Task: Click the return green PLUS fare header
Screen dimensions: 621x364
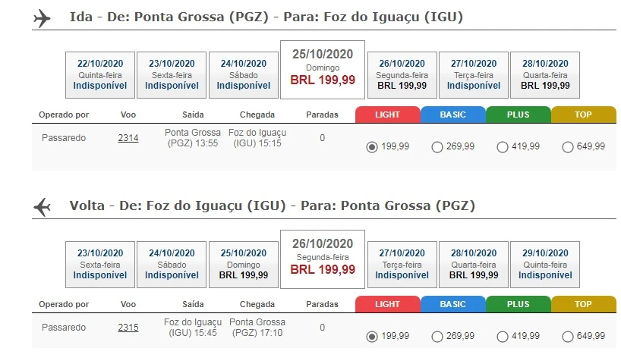Action: click(x=519, y=304)
